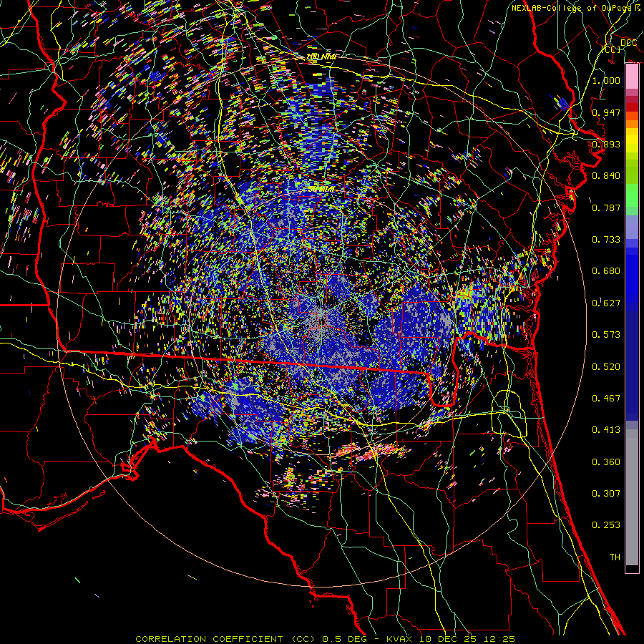The height and width of the screenshot is (644, 644).
Task: Click the 1.000 value on the CC scale
Action: pyautogui.click(x=606, y=80)
